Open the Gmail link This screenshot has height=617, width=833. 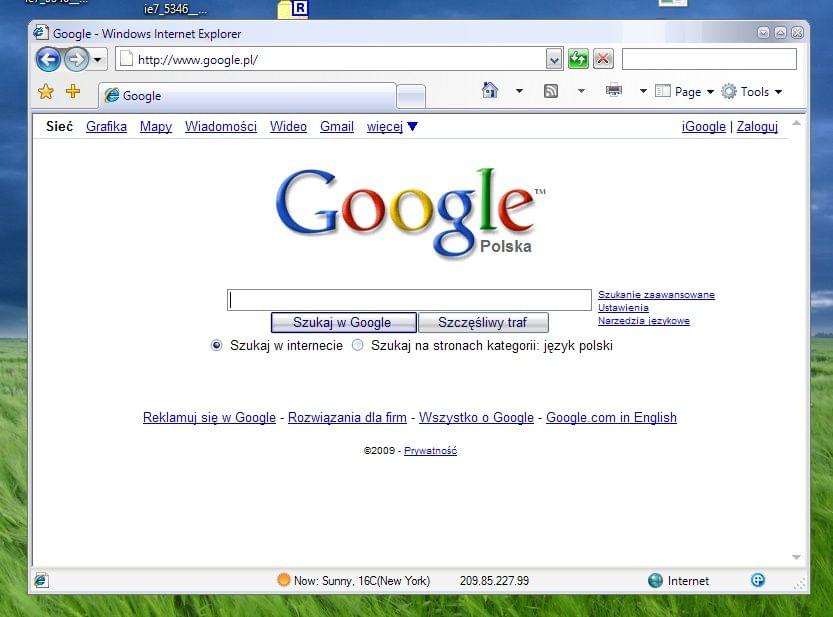tap(337, 126)
